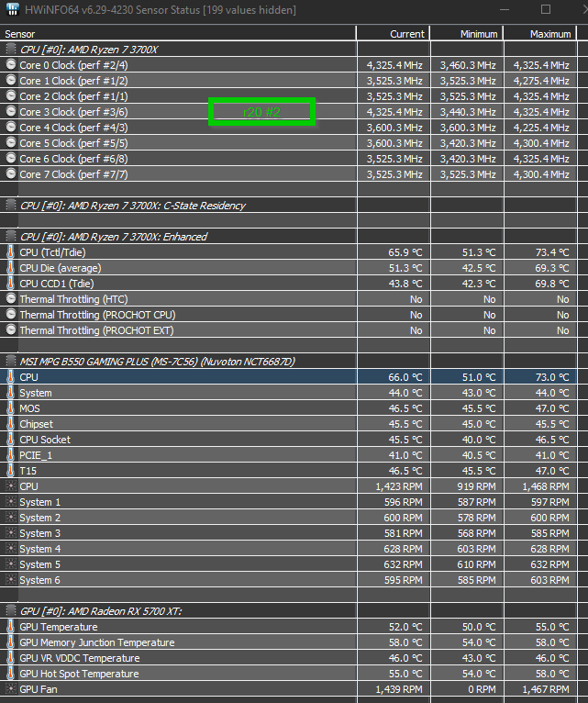Click the fan icon for System 1

tap(11, 502)
